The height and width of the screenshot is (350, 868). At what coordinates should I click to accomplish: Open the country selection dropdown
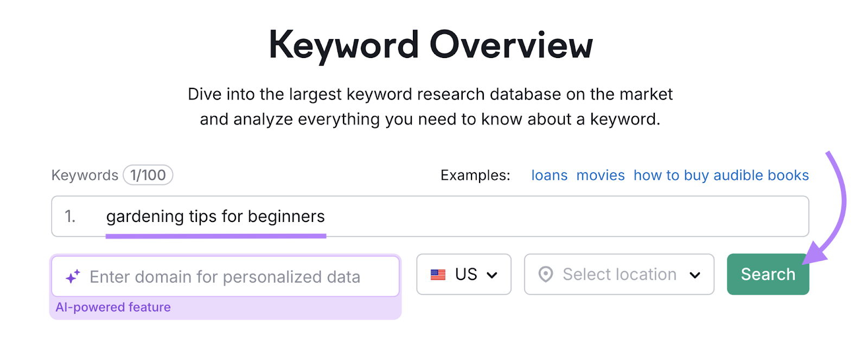(464, 274)
